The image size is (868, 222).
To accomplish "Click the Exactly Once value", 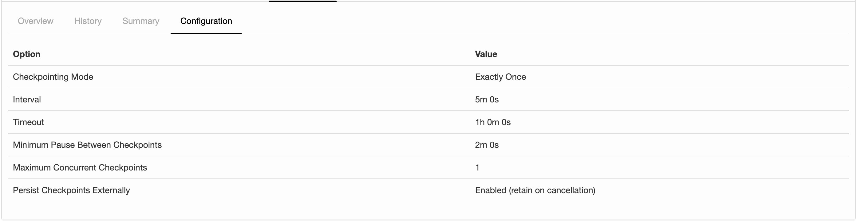I will 500,77.
